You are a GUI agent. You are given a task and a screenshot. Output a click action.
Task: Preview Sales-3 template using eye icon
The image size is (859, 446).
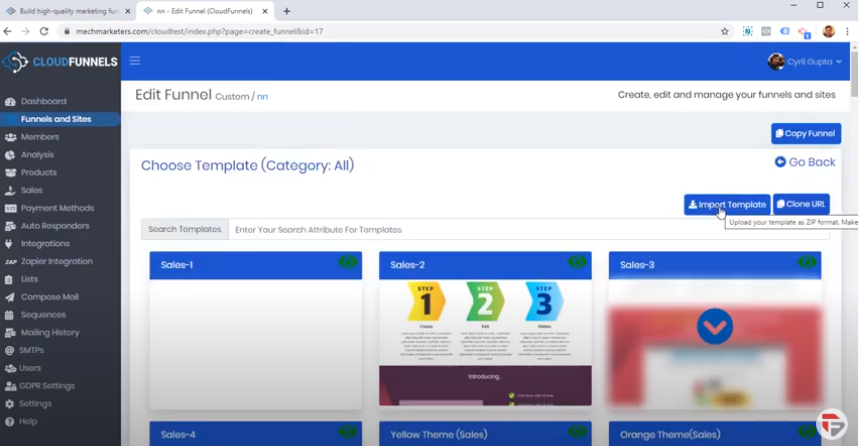click(806, 263)
